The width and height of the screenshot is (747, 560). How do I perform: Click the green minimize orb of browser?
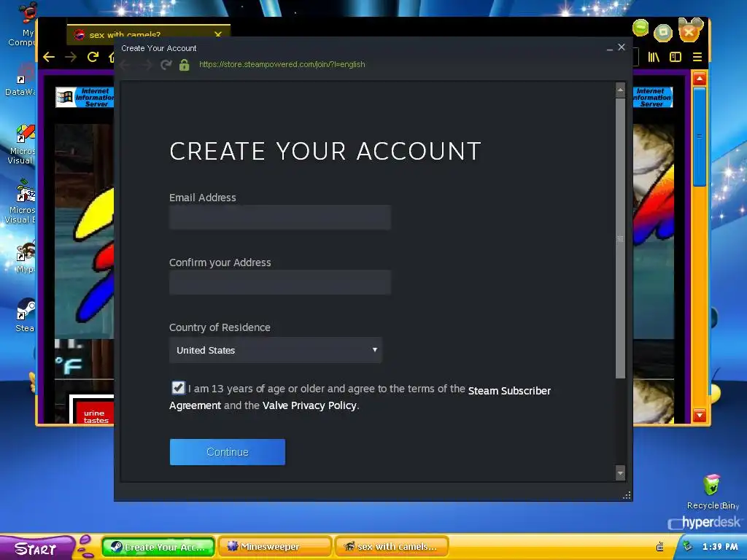[x=640, y=28]
